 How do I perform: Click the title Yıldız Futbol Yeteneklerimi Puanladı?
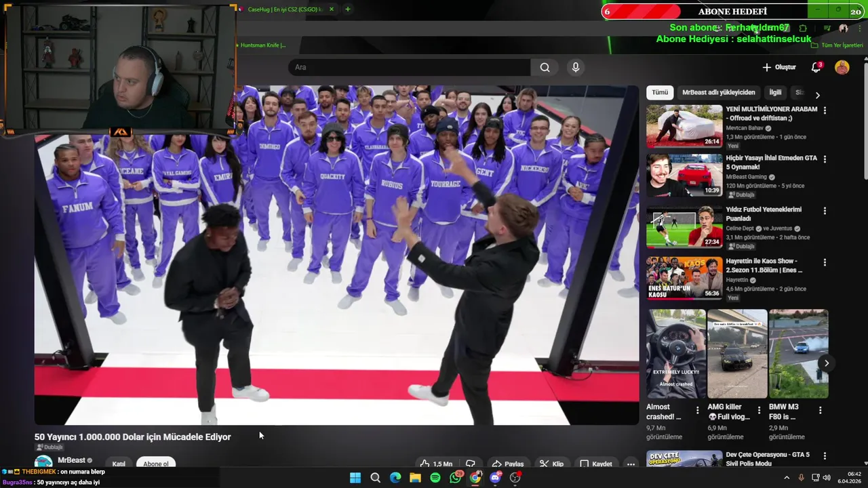[x=764, y=213]
